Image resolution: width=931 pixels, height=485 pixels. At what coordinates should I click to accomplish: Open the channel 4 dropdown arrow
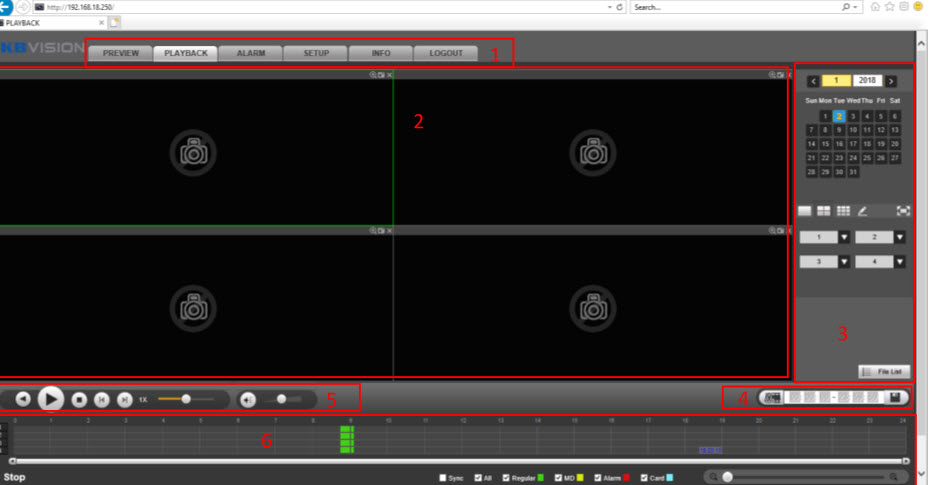point(900,262)
